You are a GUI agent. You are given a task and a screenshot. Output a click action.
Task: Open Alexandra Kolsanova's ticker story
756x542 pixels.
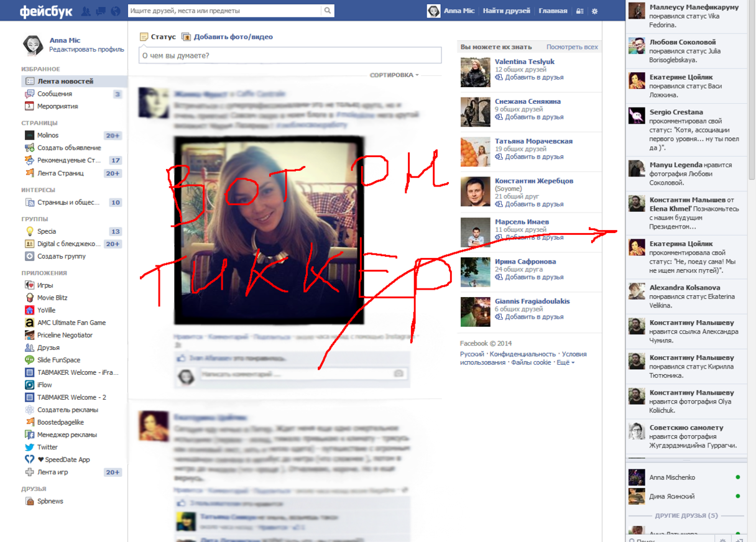point(686,297)
